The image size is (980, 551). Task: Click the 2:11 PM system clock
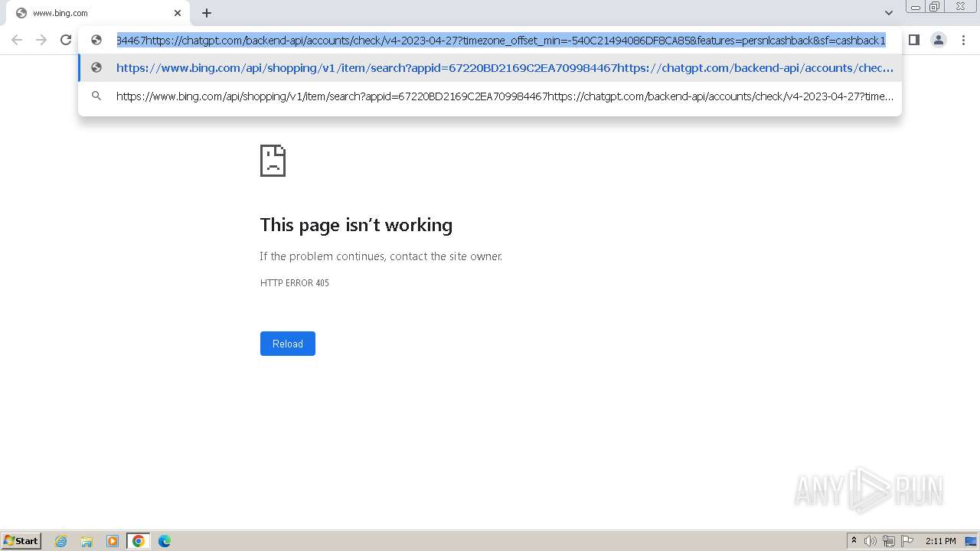point(940,541)
